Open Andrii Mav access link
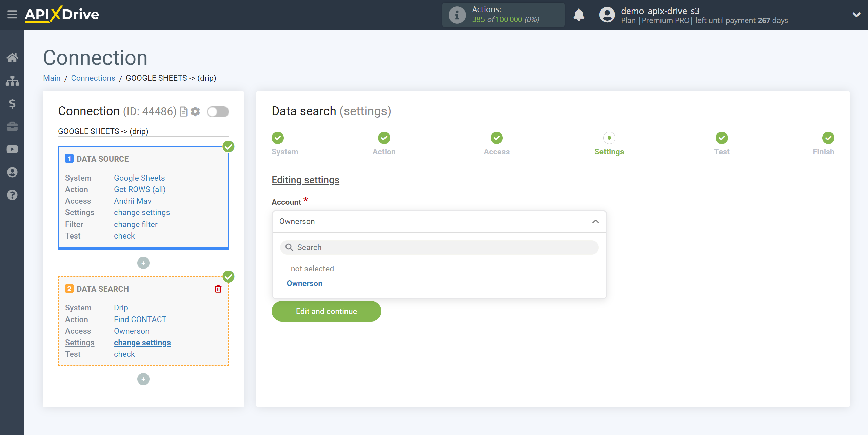The image size is (868, 435). (x=133, y=201)
